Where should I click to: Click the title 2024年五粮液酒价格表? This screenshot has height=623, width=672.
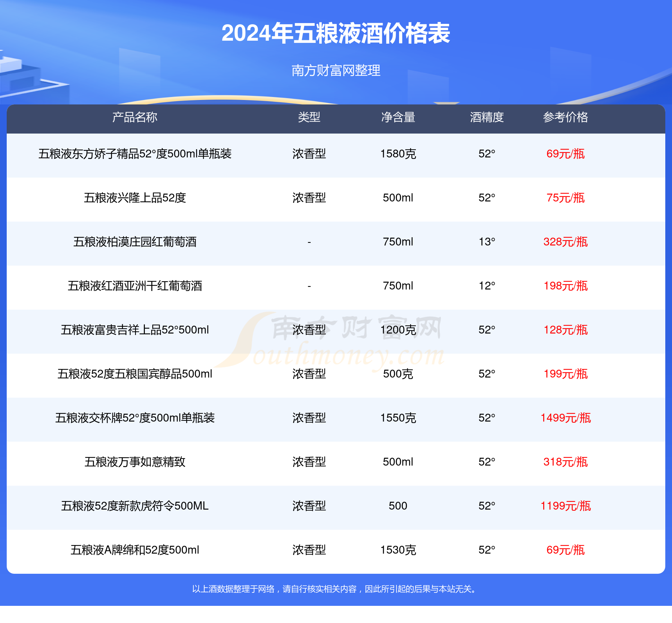[x=336, y=34]
